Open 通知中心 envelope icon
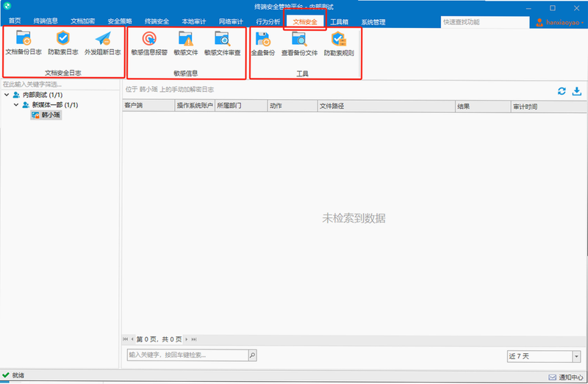This screenshot has width=588, height=384. [553, 377]
